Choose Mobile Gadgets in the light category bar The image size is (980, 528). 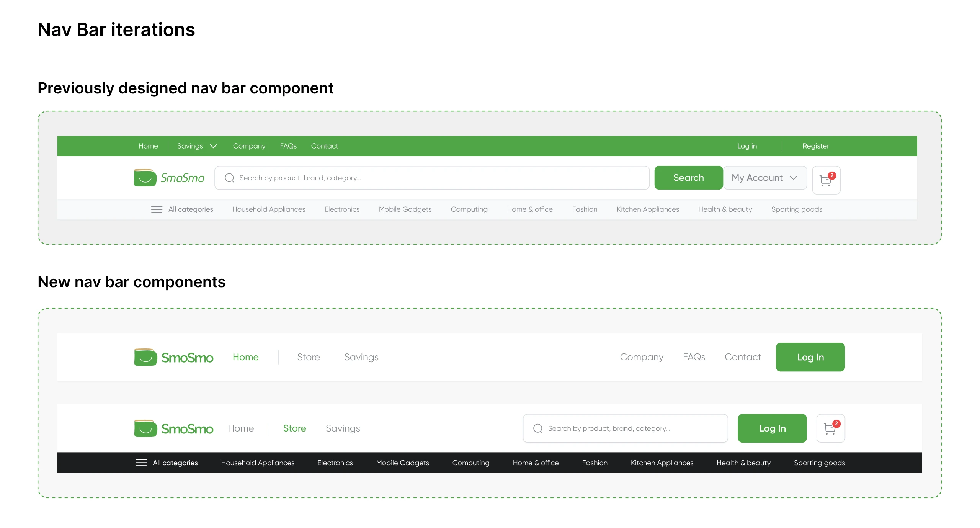pyautogui.click(x=405, y=209)
